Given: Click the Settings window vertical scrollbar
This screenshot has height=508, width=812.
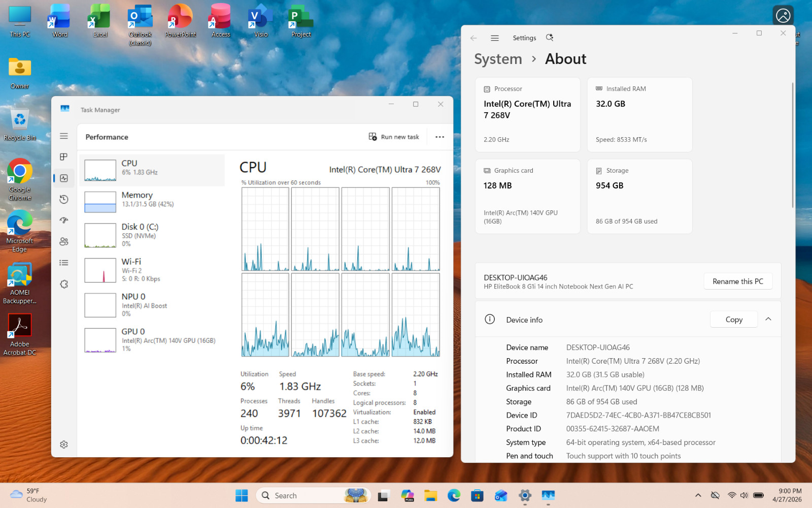Looking at the screenshot, I should tap(792, 145).
